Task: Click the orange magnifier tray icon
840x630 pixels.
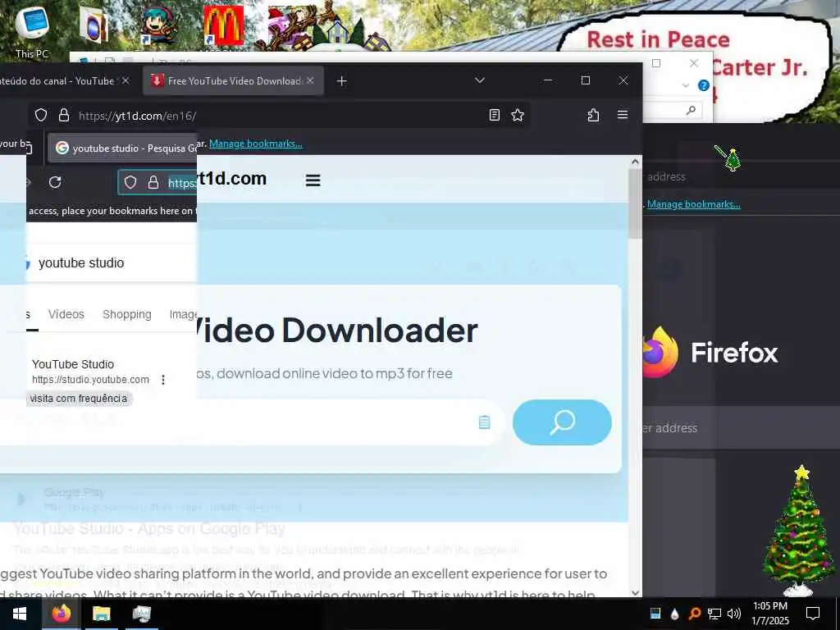Action: [x=694, y=614]
